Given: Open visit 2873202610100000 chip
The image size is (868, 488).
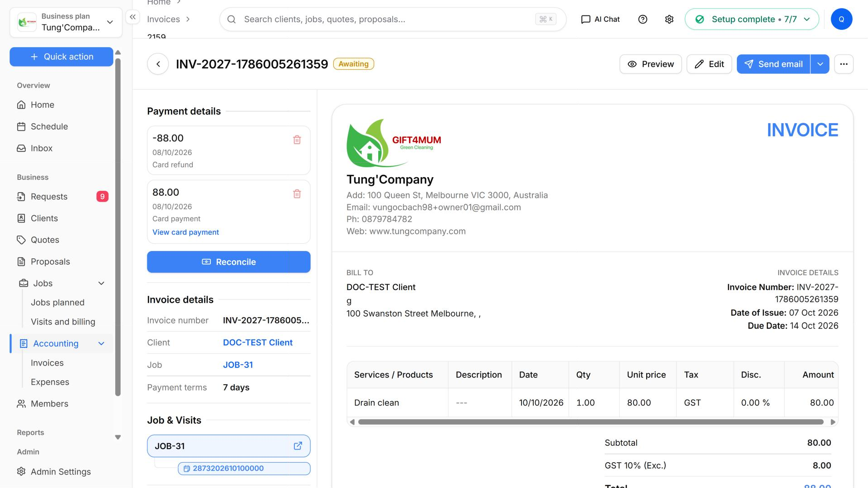Looking at the screenshot, I should [244, 469].
